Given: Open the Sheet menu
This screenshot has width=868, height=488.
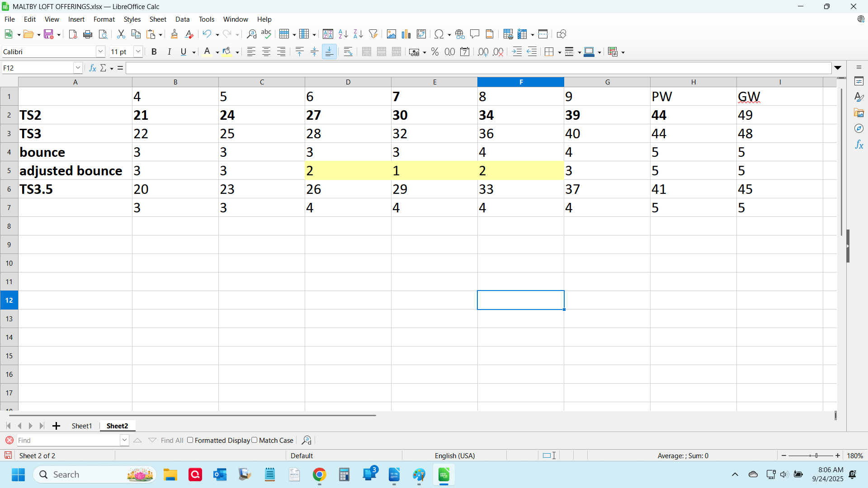Looking at the screenshot, I should (158, 19).
